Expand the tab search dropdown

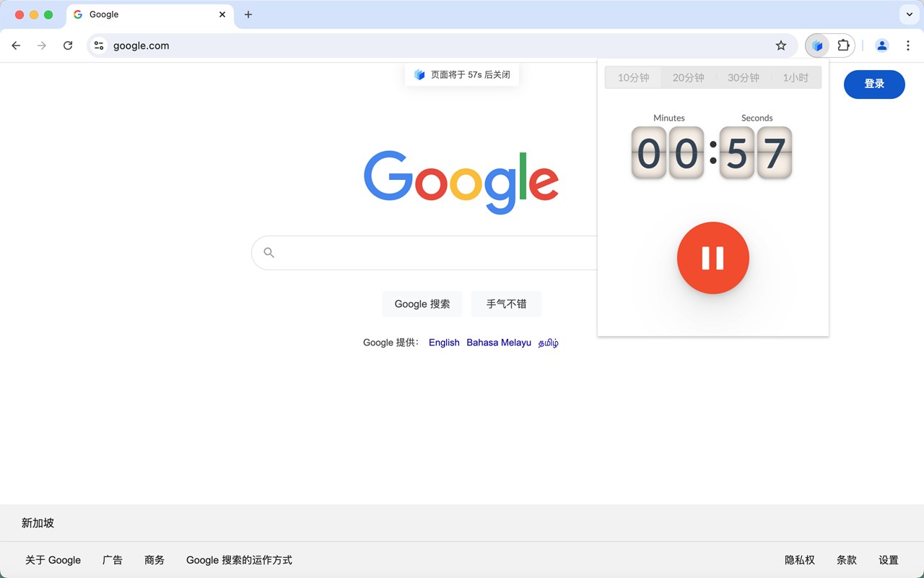910,14
